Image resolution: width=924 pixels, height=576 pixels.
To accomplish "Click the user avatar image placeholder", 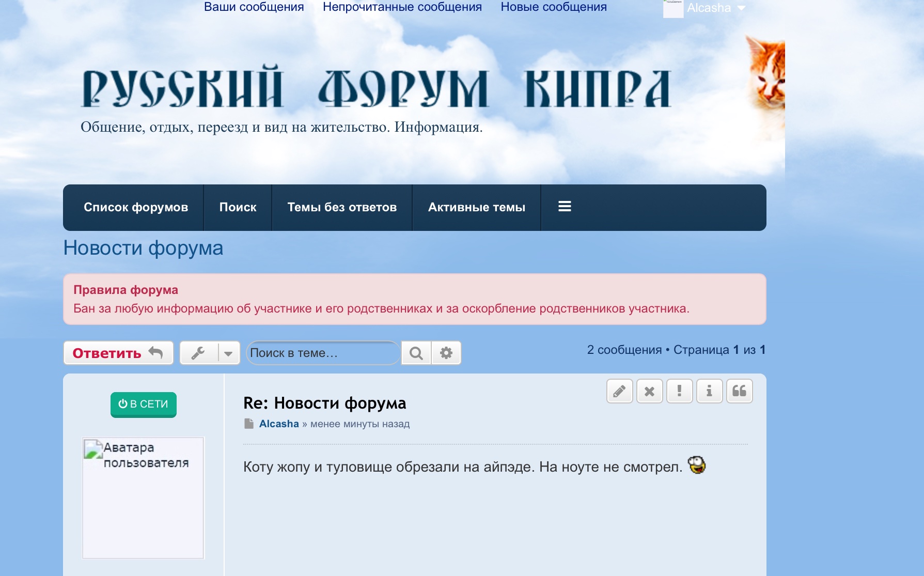I will pos(143,497).
